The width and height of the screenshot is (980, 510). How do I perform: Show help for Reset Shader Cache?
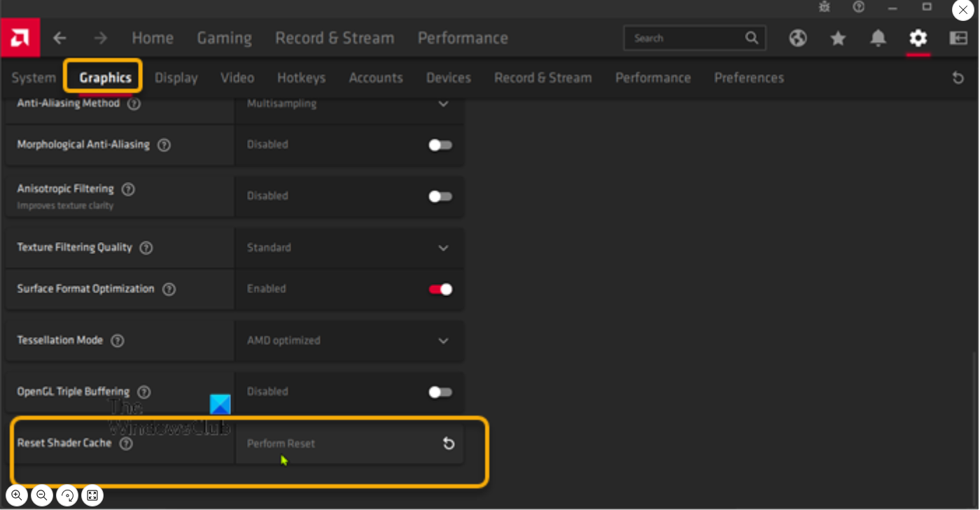pyautogui.click(x=126, y=444)
